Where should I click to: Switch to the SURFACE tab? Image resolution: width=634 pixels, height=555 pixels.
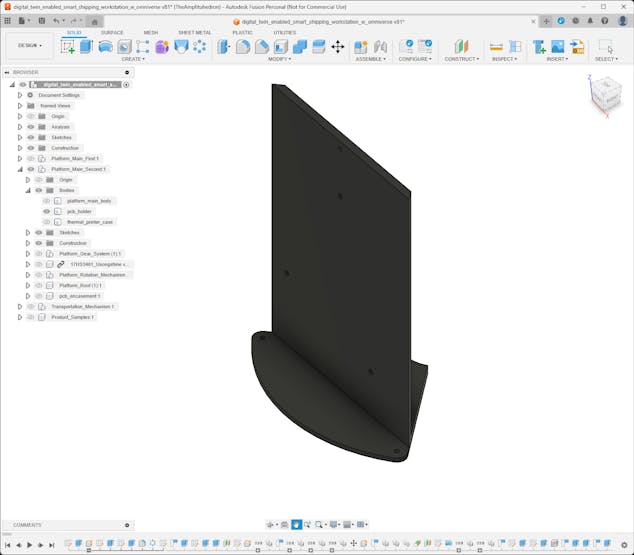pyautogui.click(x=112, y=32)
